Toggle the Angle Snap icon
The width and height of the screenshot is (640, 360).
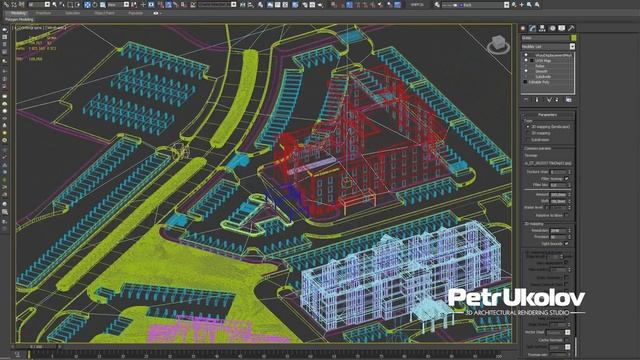click(168, 4)
